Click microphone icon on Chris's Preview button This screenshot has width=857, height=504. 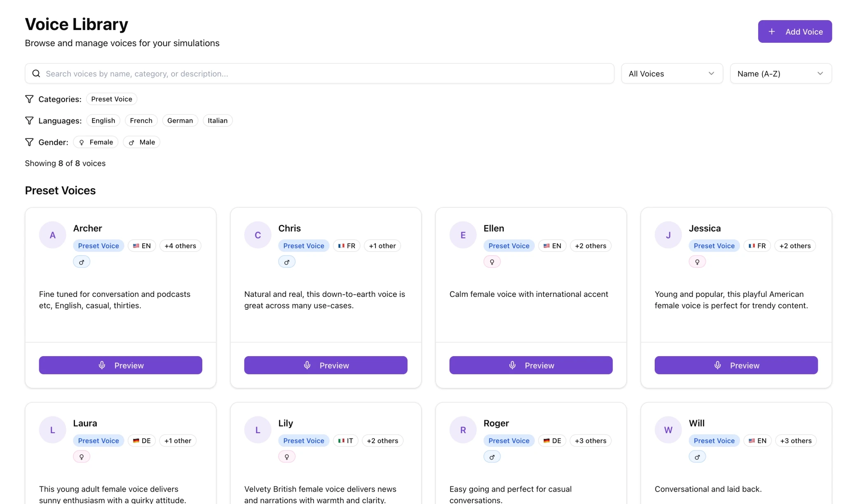click(x=307, y=365)
